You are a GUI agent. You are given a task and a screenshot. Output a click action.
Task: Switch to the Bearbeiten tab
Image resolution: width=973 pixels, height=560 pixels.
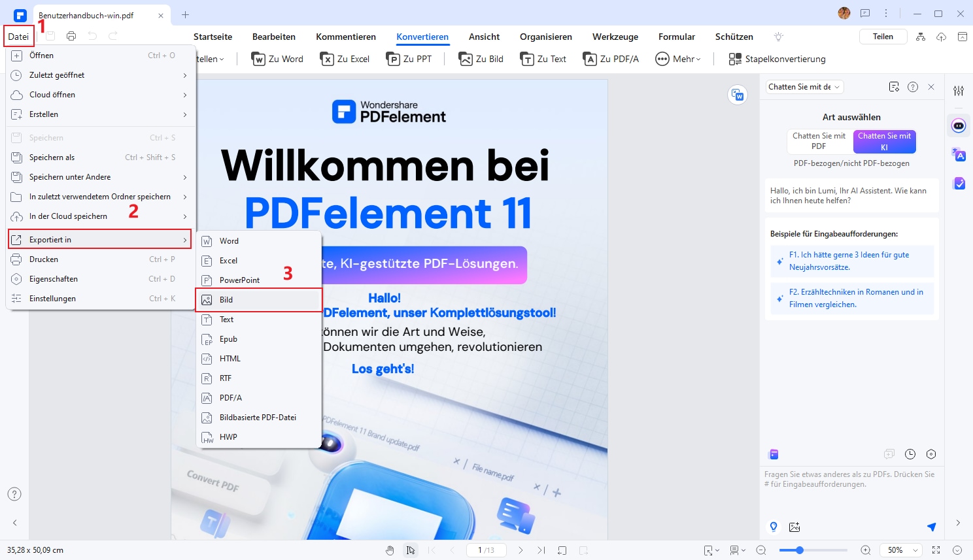tap(274, 37)
